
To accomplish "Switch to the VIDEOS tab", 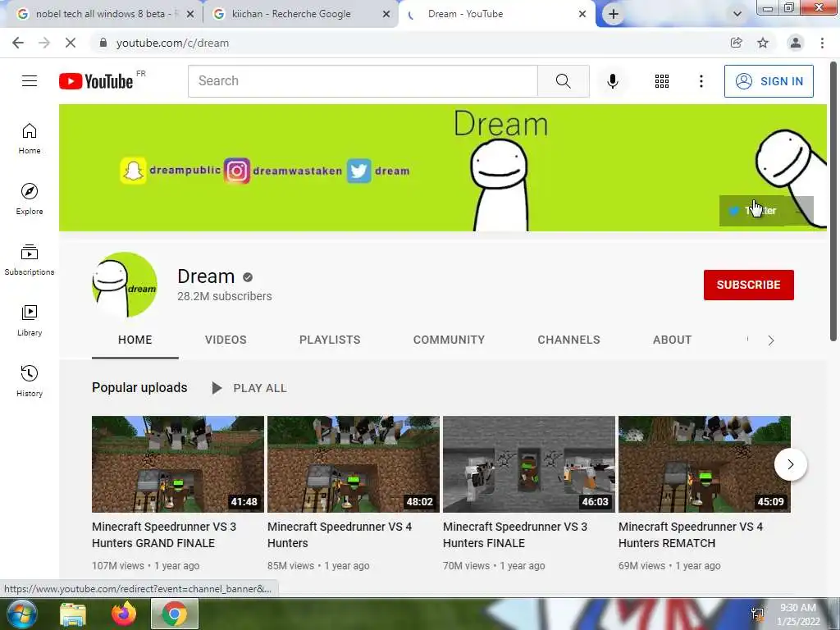I will pos(226,340).
